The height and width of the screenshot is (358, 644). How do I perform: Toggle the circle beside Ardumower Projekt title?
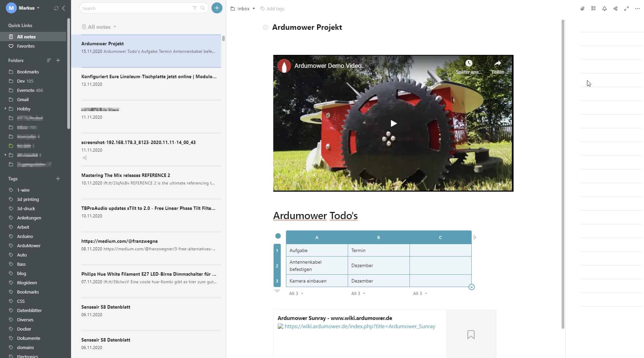coord(265,27)
